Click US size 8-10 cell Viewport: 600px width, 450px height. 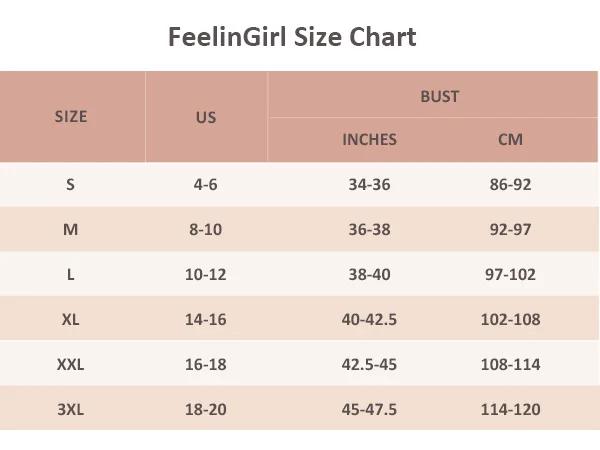(x=205, y=229)
